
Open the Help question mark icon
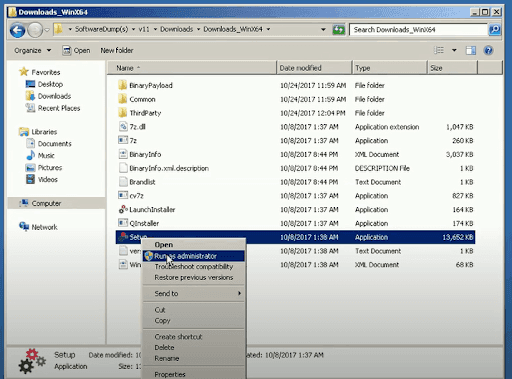coord(488,50)
